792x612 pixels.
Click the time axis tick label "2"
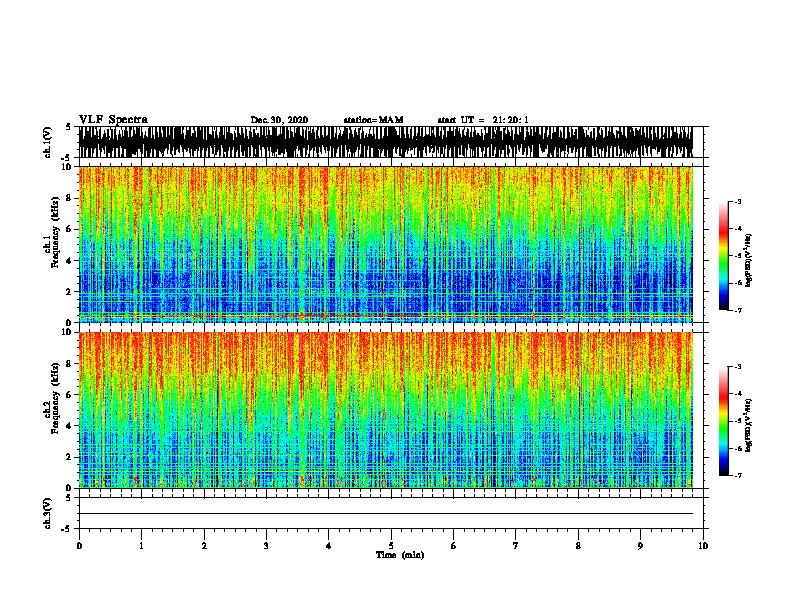pos(204,546)
